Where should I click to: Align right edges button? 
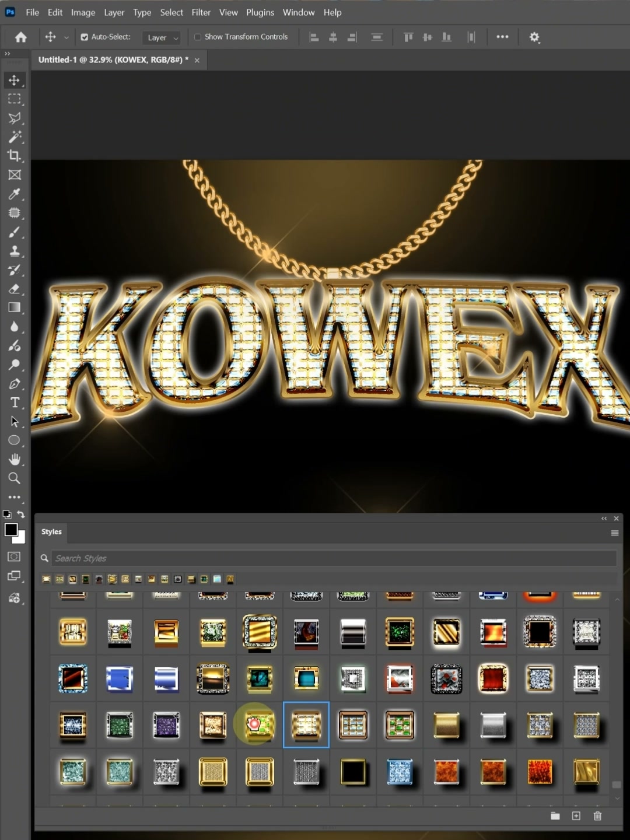pyautogui.click(x=352, y=37)
